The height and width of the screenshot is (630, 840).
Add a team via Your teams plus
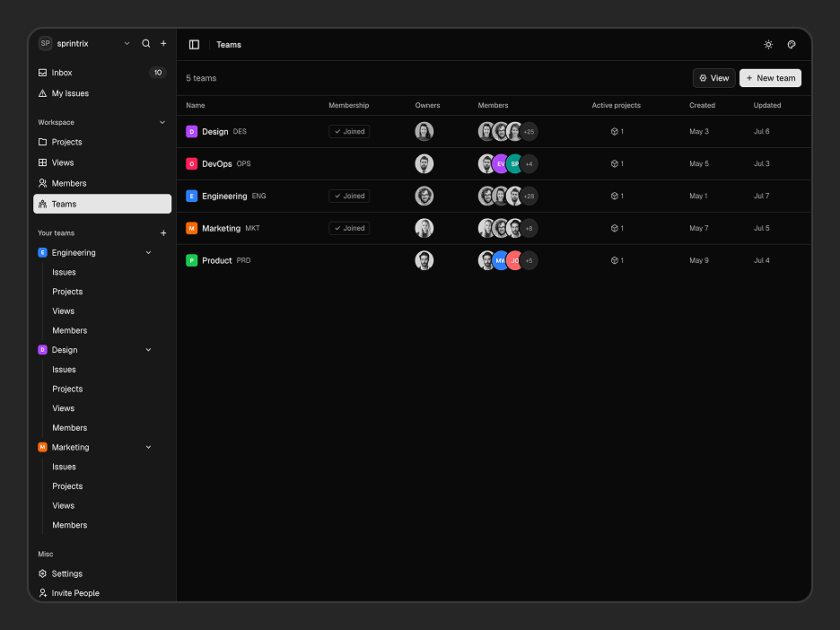click(163, 233)
